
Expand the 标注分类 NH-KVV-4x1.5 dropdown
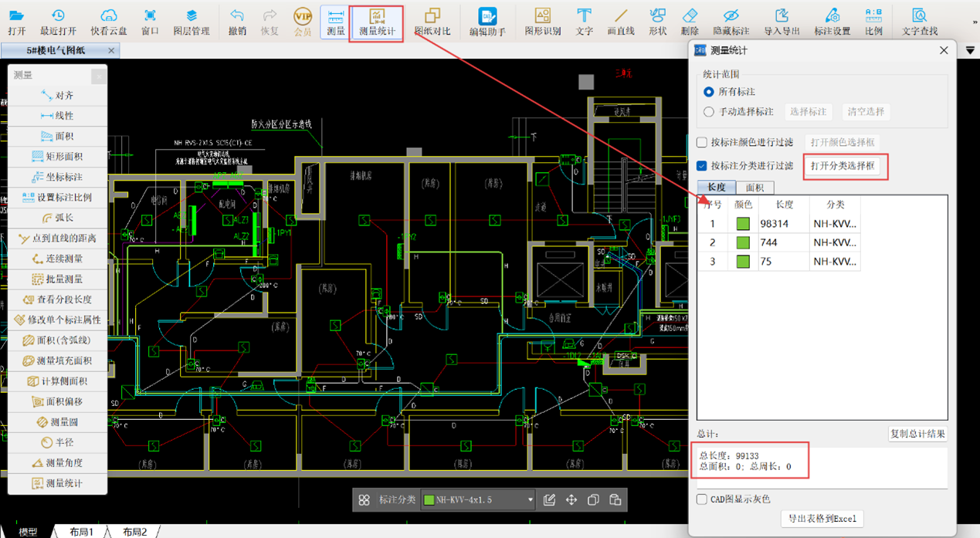pos(530,500)
